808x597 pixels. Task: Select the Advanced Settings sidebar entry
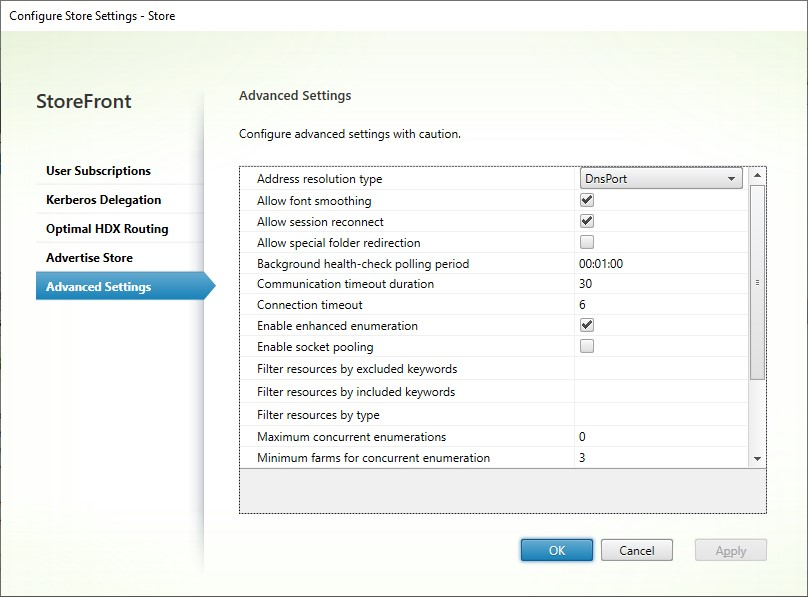(99, 285)
